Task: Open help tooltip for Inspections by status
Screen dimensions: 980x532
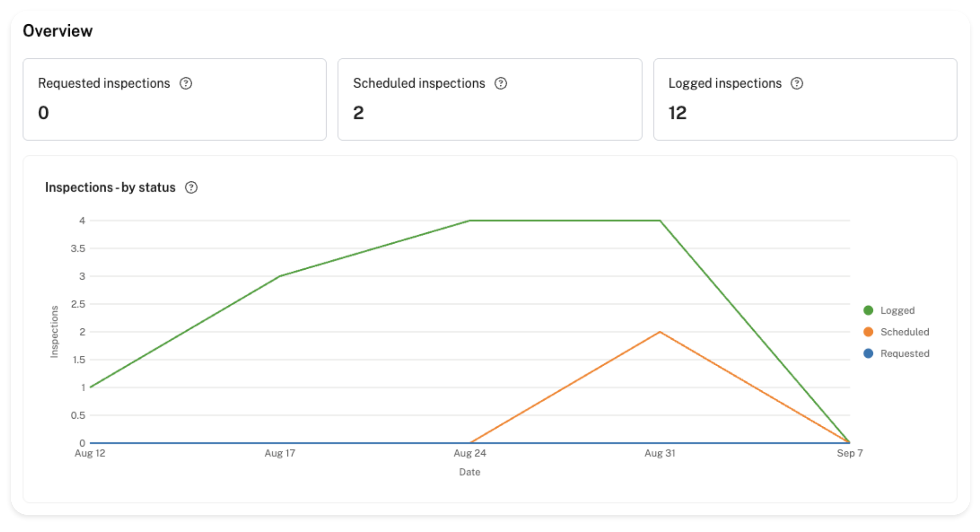Action: (x=191, y=187)
